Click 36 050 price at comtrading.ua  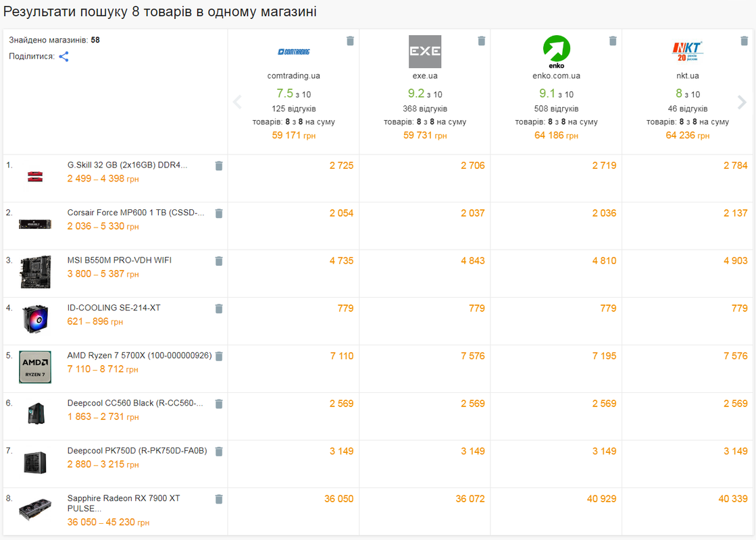(x=338, y=499)
